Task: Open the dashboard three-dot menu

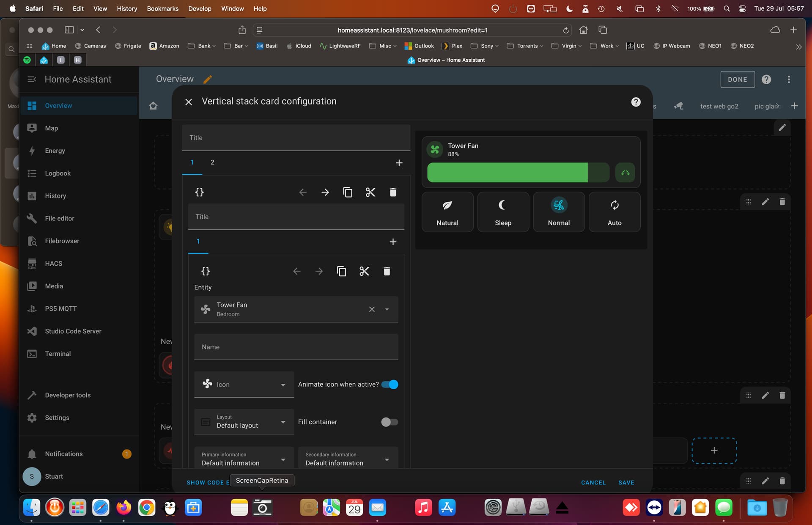Action: pyautogui.click(x=789, y=79)
